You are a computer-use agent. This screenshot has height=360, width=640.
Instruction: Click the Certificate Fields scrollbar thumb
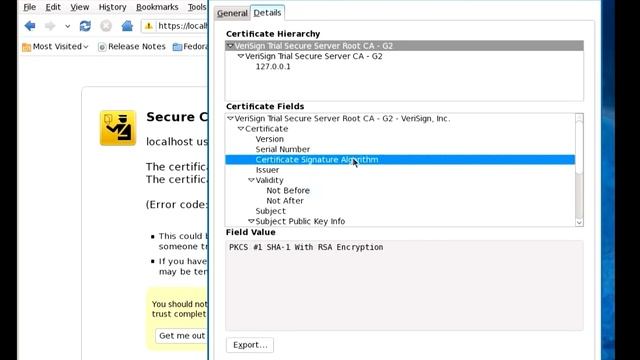coord(579,148)
